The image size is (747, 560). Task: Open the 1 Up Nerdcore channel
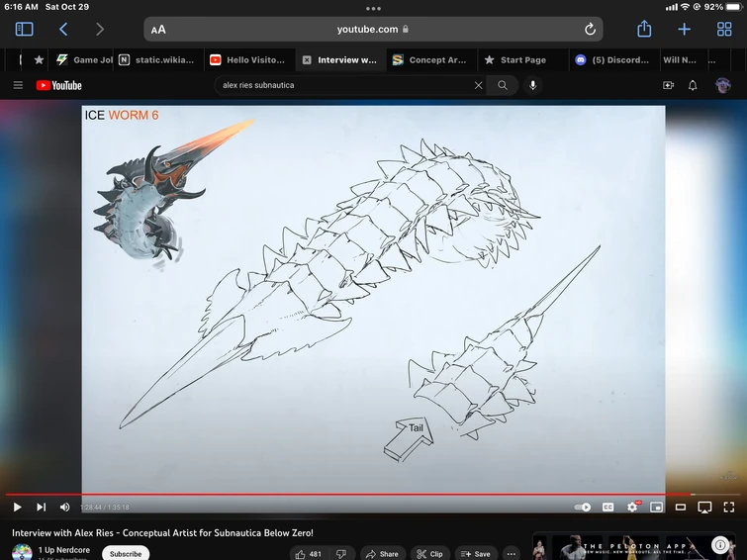click(64, 550)
